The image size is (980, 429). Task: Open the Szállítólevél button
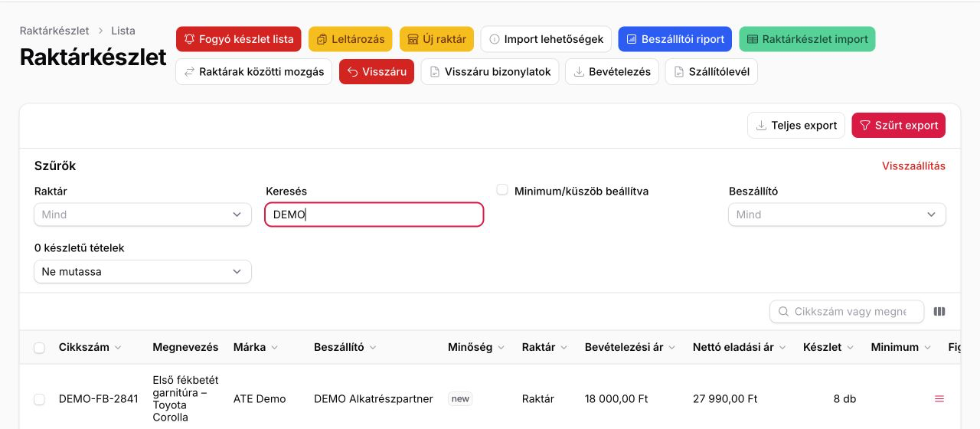pyautogui.click(x=711, y=72)
